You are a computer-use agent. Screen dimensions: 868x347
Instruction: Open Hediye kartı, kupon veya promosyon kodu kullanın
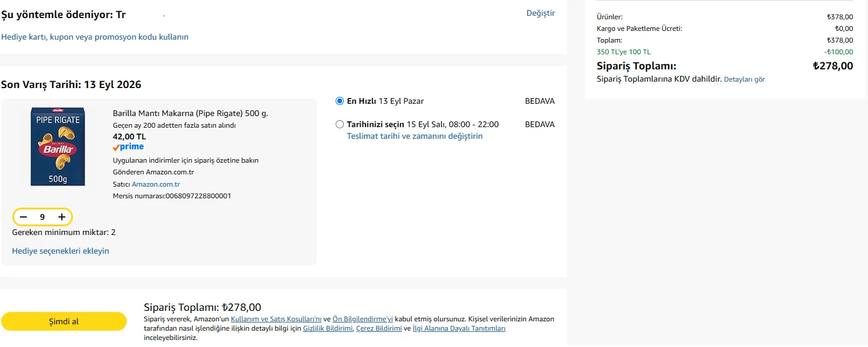[x=95, y=37]
